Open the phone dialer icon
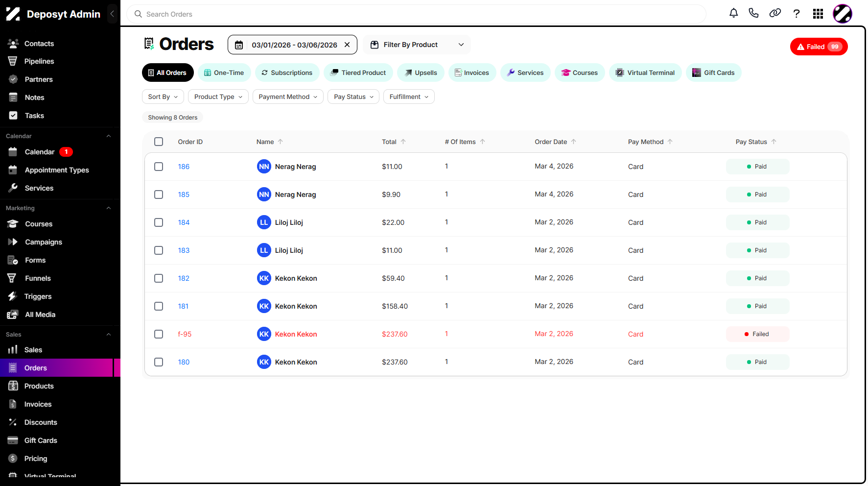The width and height of the screenshot is (868, 486). pos(754,13)
